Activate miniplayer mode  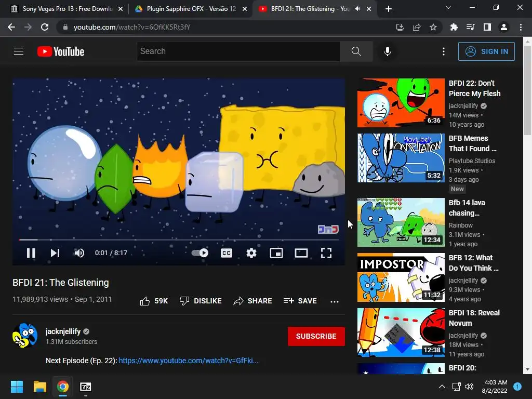pos(276,253)
